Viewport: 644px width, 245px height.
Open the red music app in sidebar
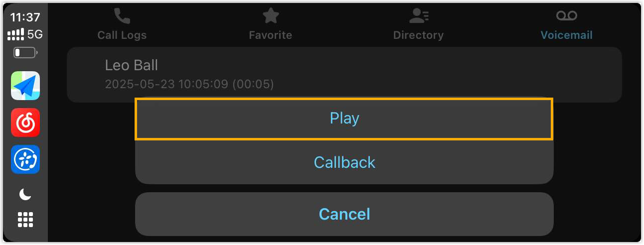coord(25,122)
